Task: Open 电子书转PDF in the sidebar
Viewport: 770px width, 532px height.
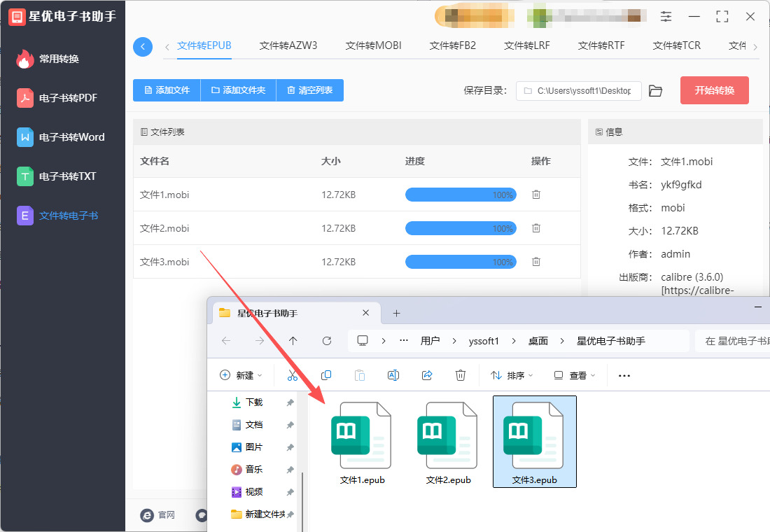Action: 67,98
